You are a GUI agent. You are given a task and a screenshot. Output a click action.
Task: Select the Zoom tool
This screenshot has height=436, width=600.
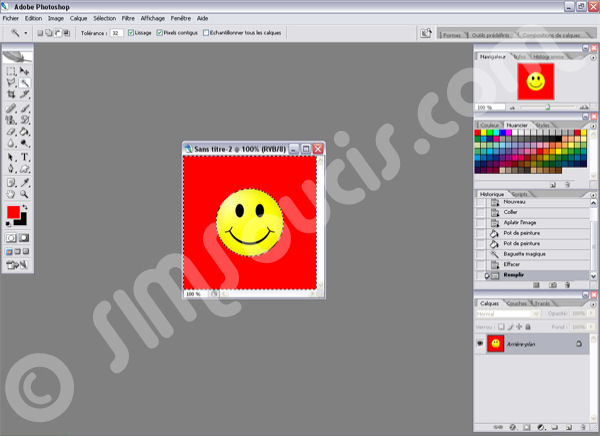click(x=24, y=194)
